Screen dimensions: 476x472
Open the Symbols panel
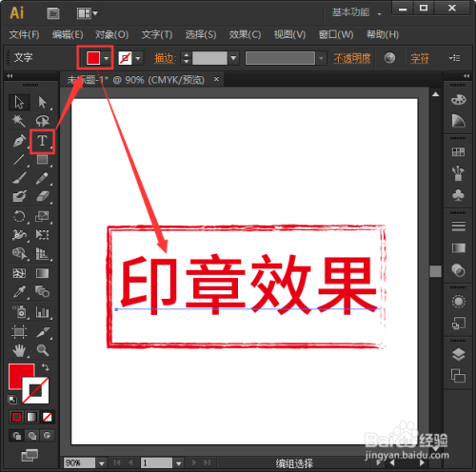click(458, 195)
